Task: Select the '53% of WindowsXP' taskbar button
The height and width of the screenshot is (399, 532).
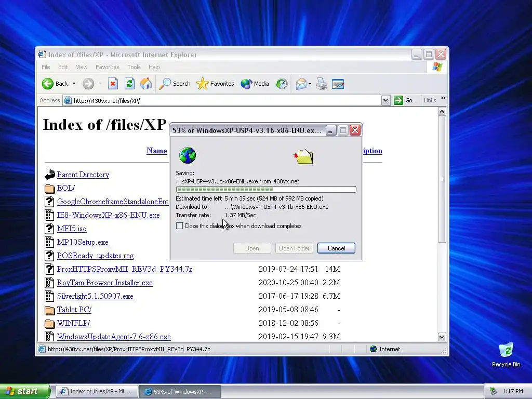Action: [180, 392]
